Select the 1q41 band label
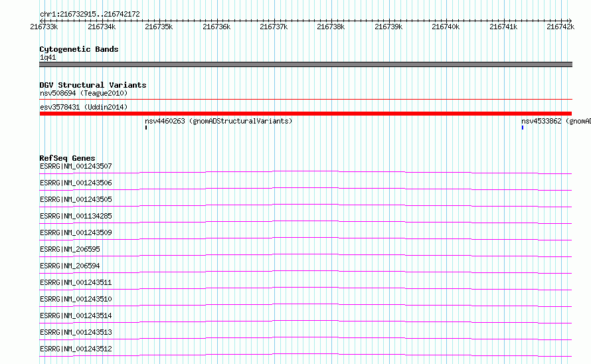This screenshot has height=364, width=591. [x=48, y=57]
